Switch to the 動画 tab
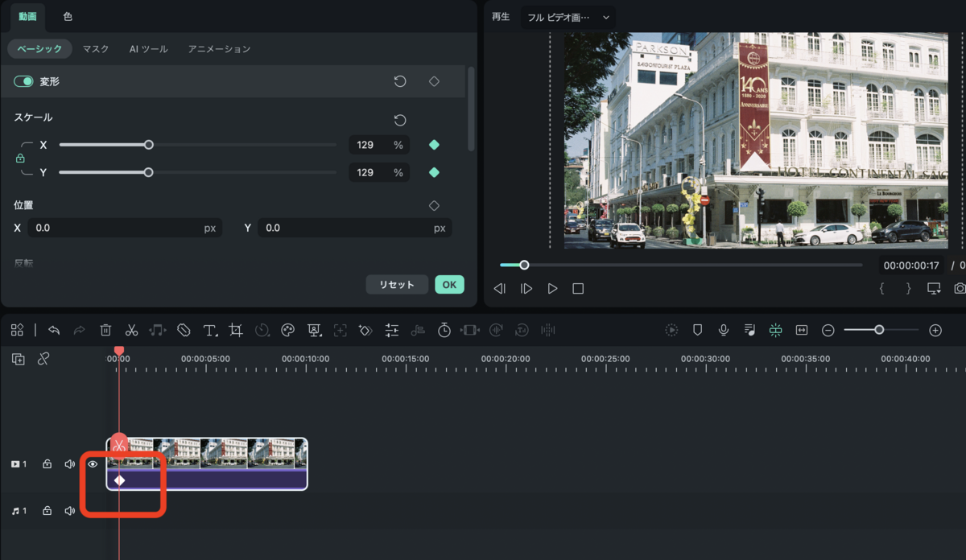The height and width of the screenshot is (560, 966). pos(27,16)
